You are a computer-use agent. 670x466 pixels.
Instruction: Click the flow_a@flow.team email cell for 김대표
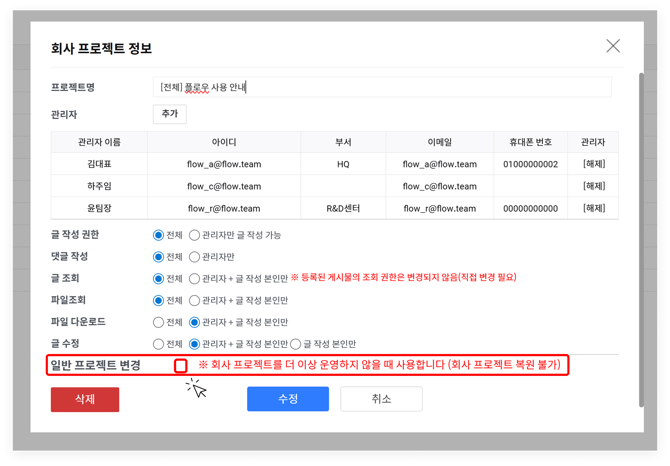[440, 164]
